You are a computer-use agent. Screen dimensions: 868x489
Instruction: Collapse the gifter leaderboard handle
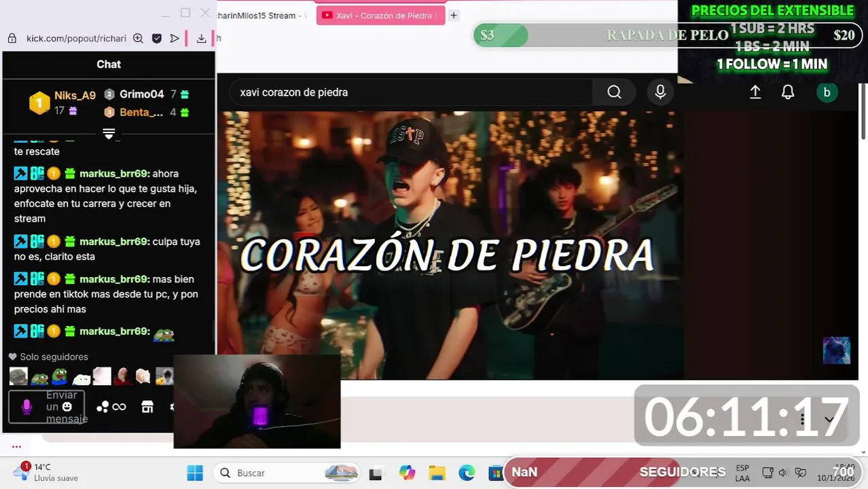(x=109, y=134)
